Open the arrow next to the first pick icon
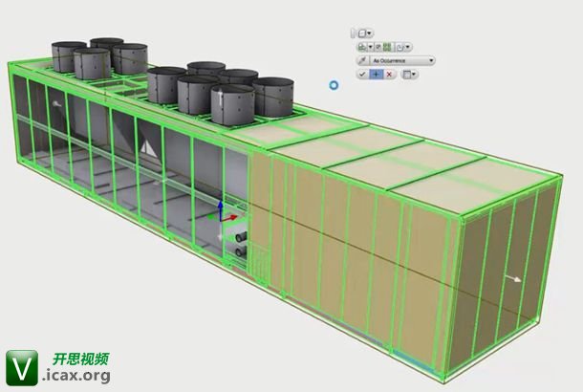Viewport: 583px width, 392px height. coord(370,47)
